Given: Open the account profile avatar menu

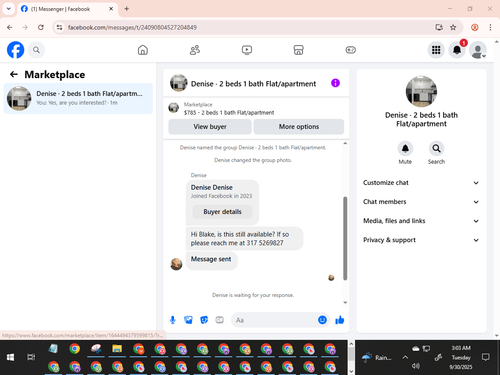Looking at the screenshot, I should coord(478,50).
